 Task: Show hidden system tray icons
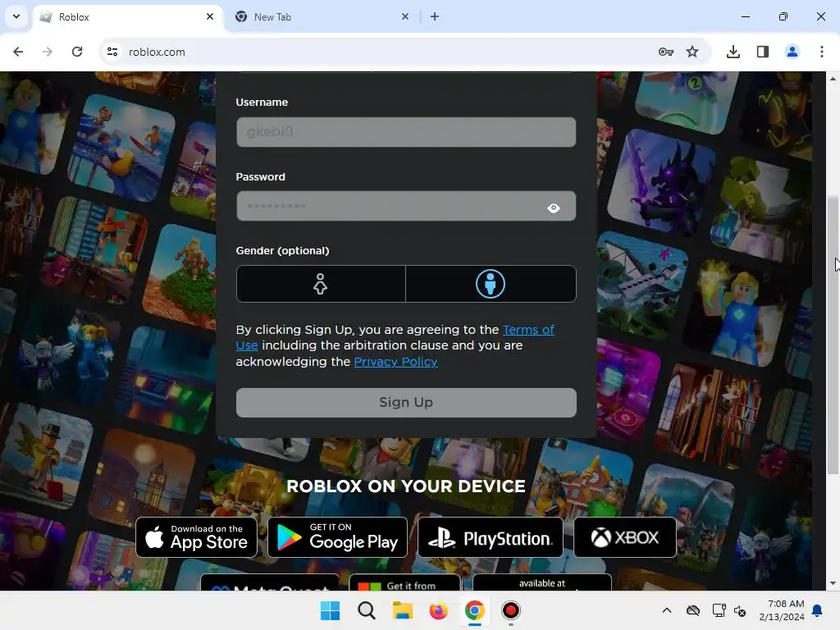pos(666,610)
